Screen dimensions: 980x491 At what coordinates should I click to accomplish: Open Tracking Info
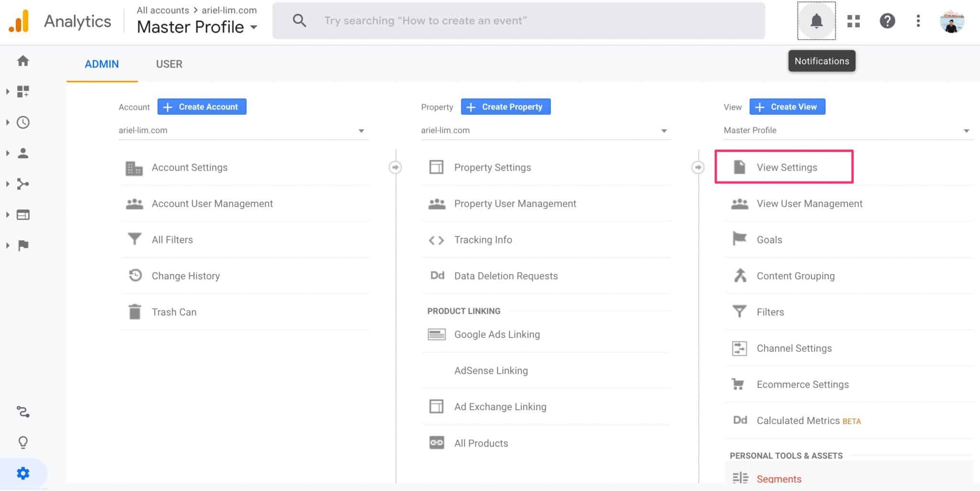pyautogui.click(x=546, y=240)
